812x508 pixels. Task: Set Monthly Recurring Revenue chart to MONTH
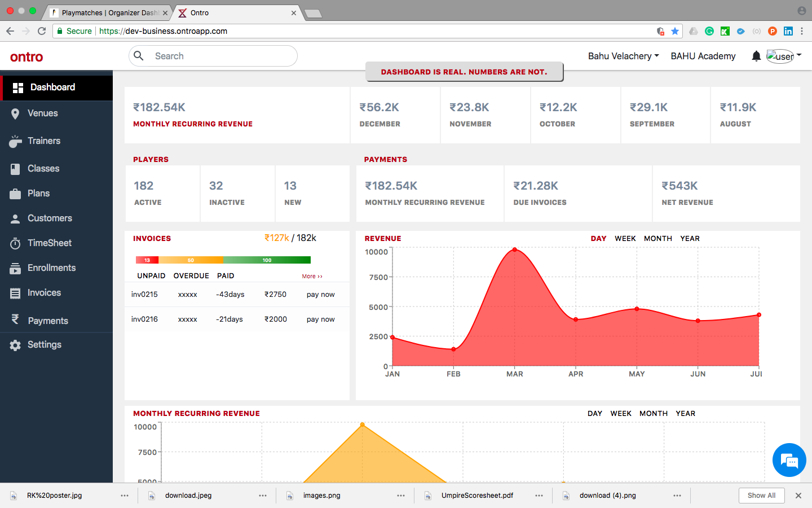coord(653,414)
